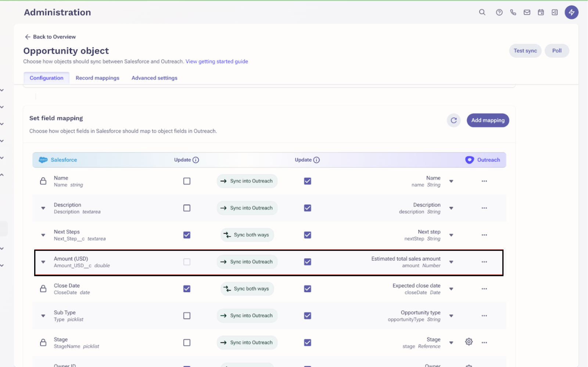Change Stage row Sync into Outreach direction
588x367 pixels.
(x=247, y=342)
